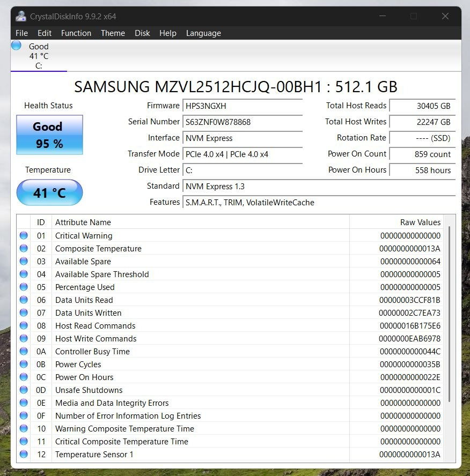Screen dimensions: 470x476
Task: Click the status orb for Critical Warning
Action: 24,235
